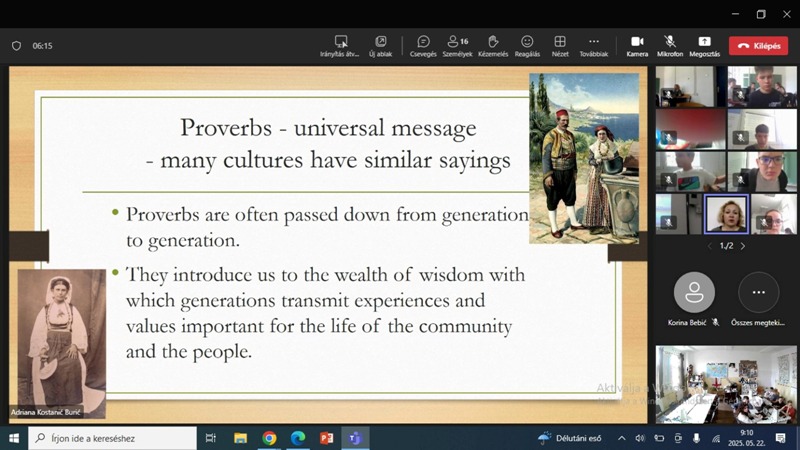Screen dimensions: 800x450
Task: Select the highlighted blonde woman's video tile
Action: [x=726, y=214]
